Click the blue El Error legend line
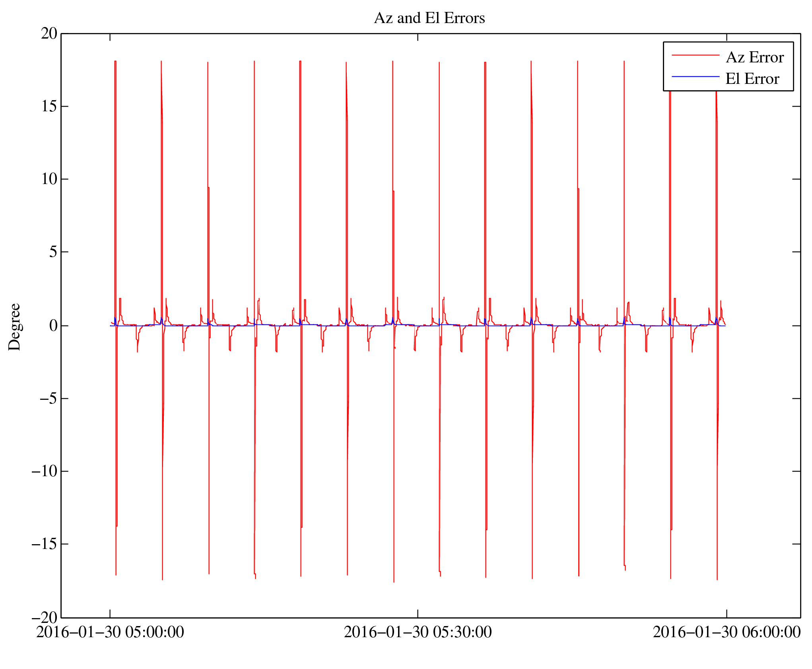The image size is (812, 669). [x=695, y=77]
